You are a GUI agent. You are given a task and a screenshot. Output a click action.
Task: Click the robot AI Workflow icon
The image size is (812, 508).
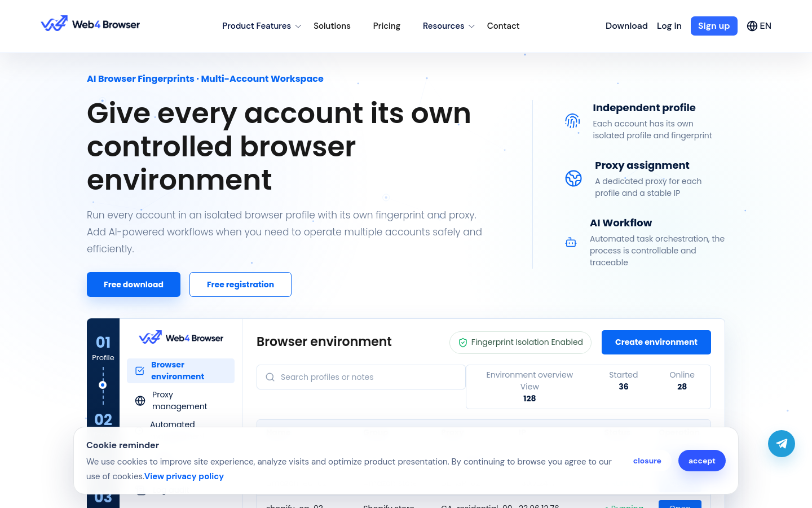571,242
